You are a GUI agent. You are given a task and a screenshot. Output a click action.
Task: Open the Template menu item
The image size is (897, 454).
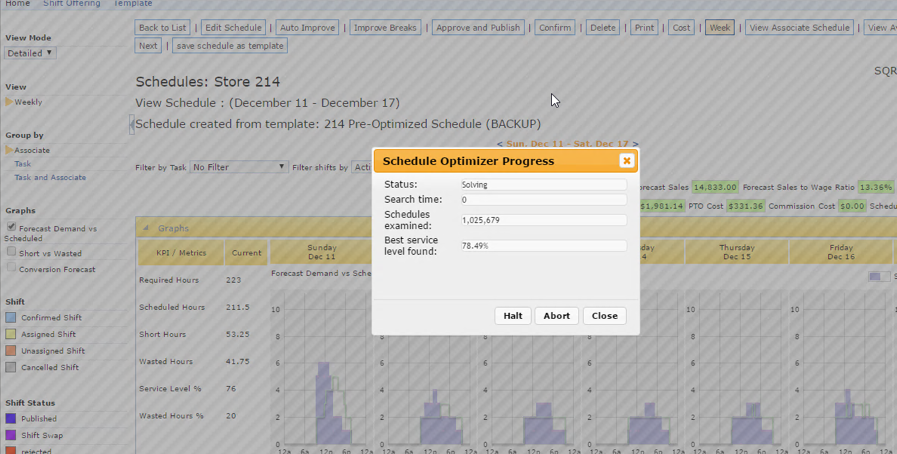pos(132,3)
